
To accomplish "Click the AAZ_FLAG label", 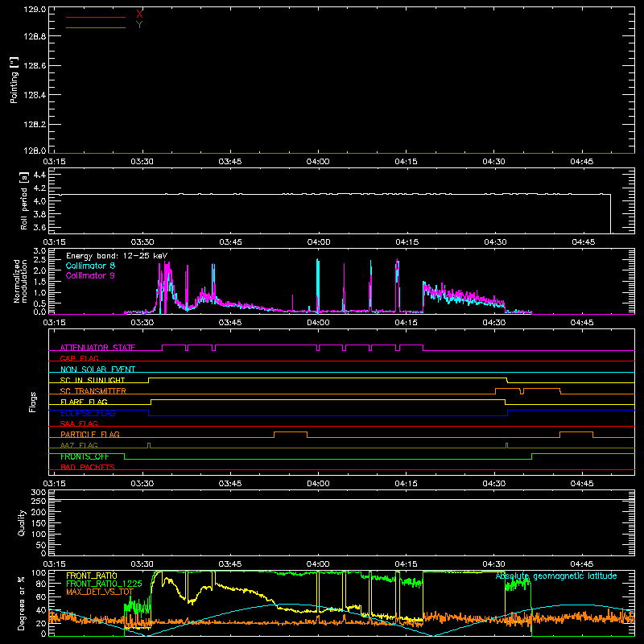I will tap(79, 445).
